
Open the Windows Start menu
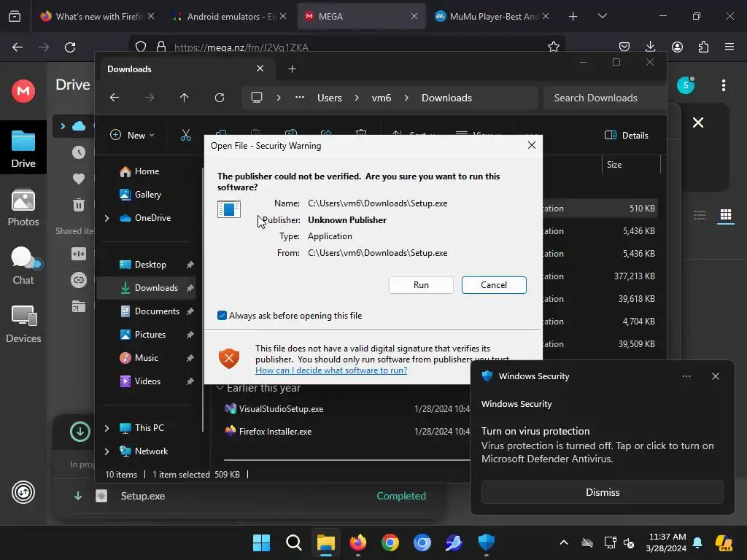261,542
